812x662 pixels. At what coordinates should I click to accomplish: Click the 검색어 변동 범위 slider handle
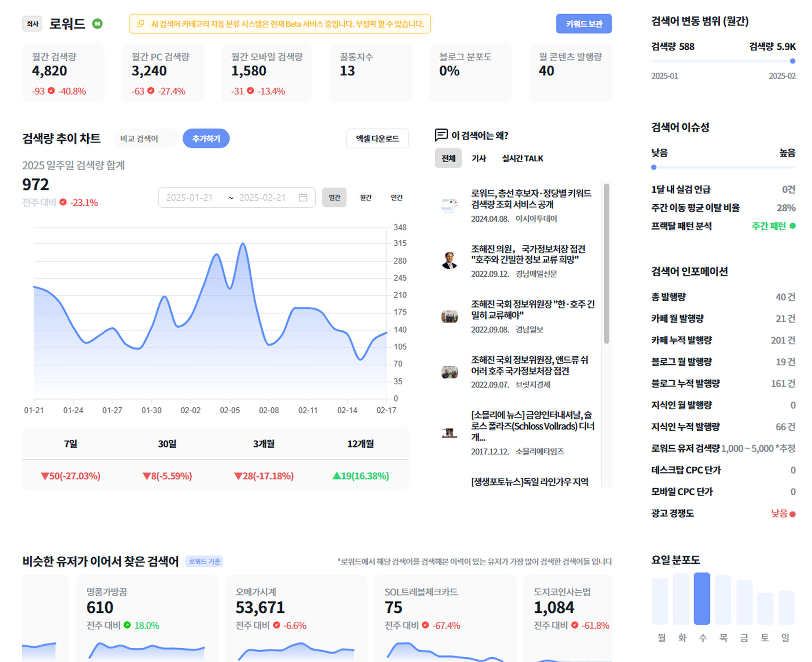pos(792,61)
